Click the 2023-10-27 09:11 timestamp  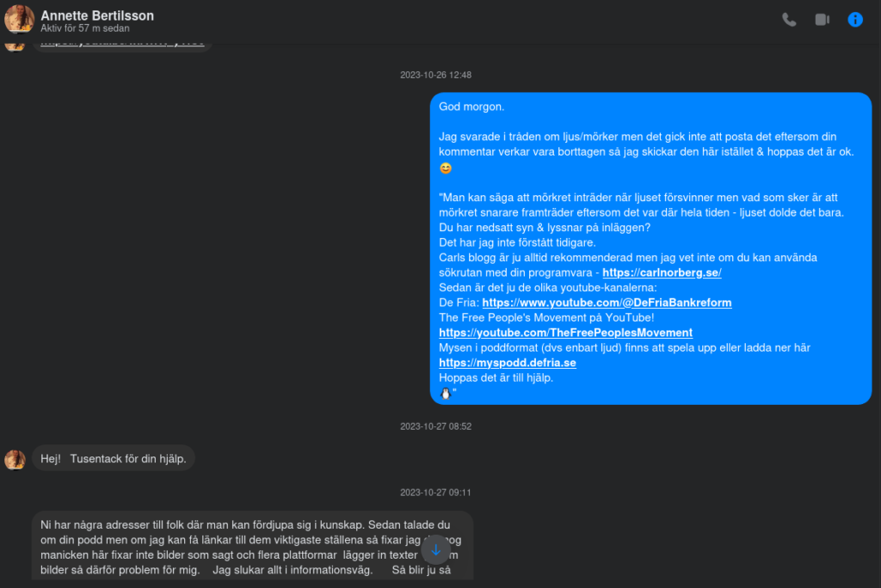pyautogui.click(x=435, y=493)
